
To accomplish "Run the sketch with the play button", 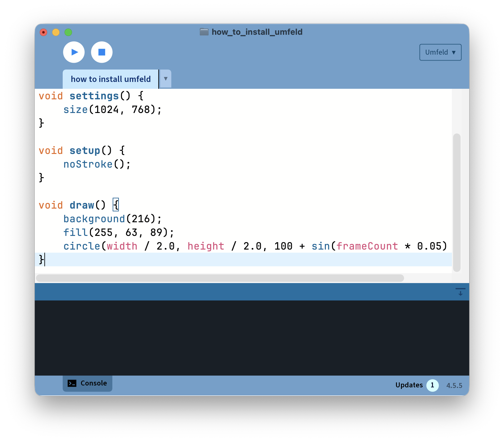I will [74, 52].
